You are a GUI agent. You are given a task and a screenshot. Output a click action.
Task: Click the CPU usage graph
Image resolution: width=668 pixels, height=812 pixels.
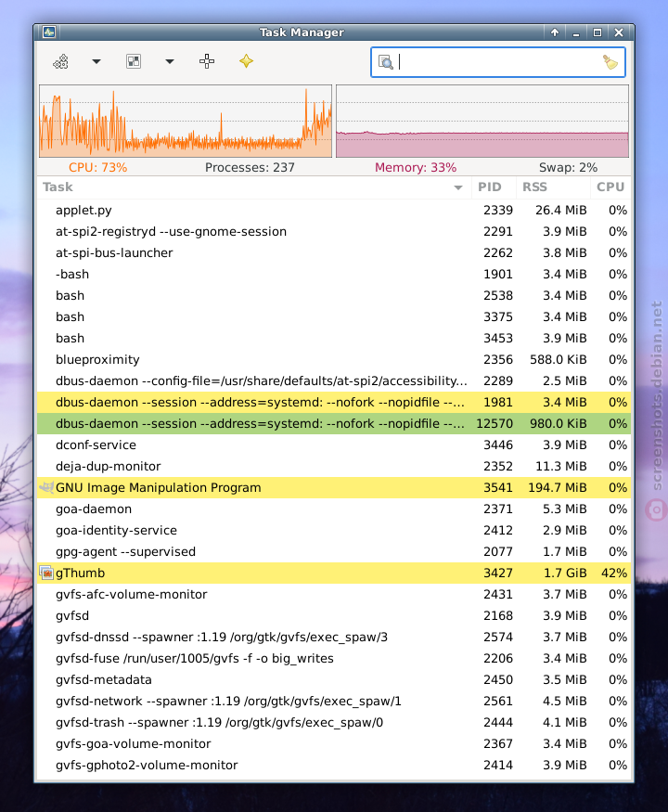(x=186, y=122)
